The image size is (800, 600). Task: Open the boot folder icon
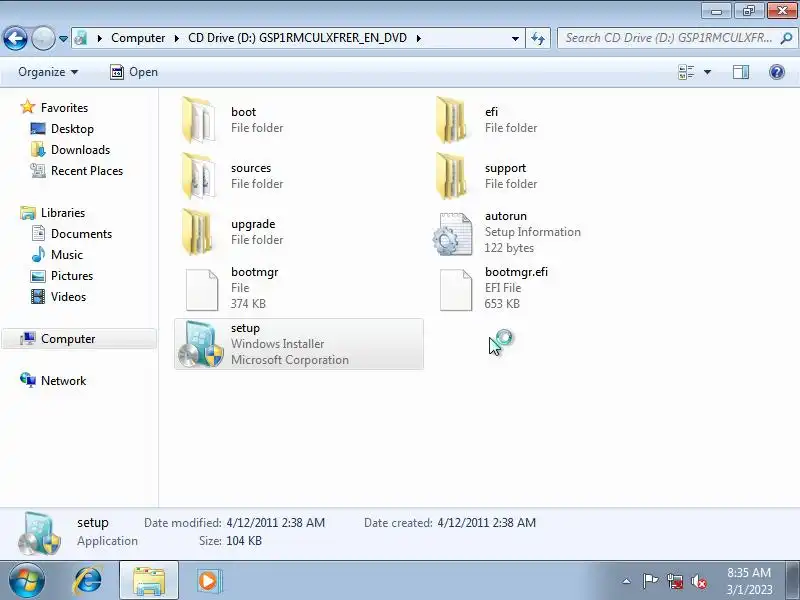[x=198, y=120]
